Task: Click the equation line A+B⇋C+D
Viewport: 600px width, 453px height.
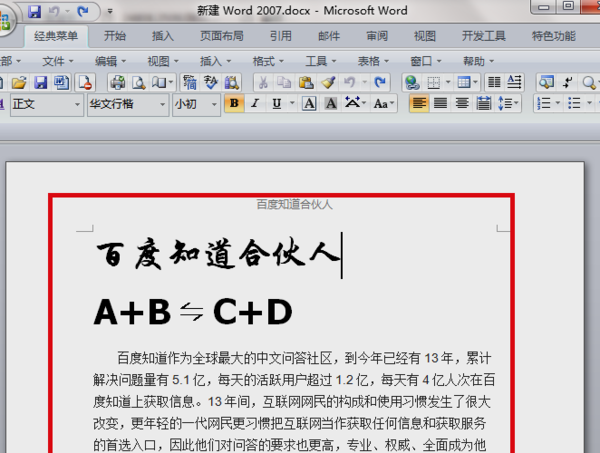Action: point(193,312)
